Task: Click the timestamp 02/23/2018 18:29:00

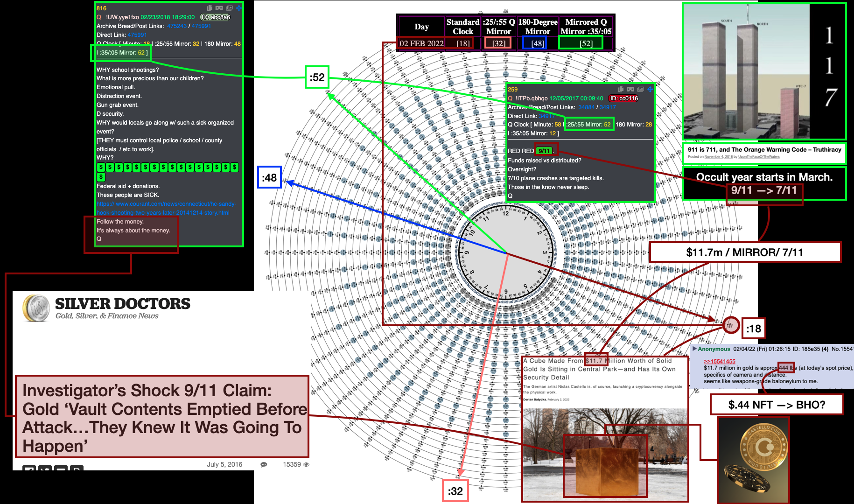Action: click(168, 17)
